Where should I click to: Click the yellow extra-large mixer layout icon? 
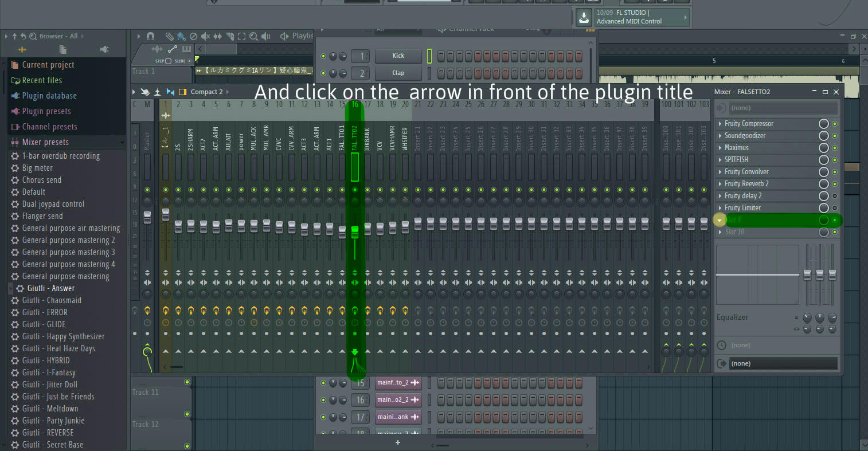(183, 92)
